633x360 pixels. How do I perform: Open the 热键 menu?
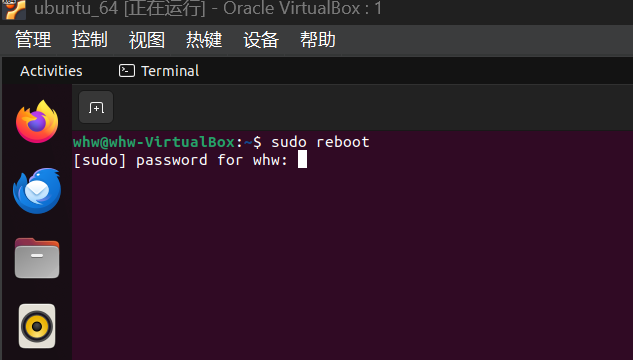click(204, 40)
